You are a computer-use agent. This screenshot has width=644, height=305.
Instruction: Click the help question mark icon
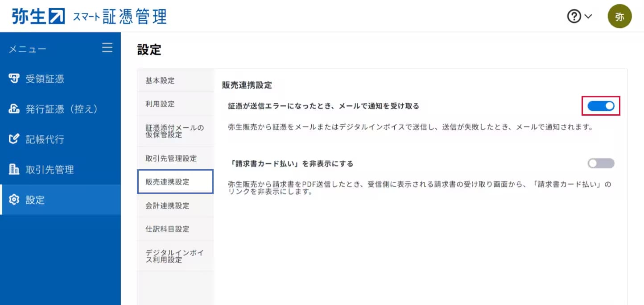pos(574,17)
